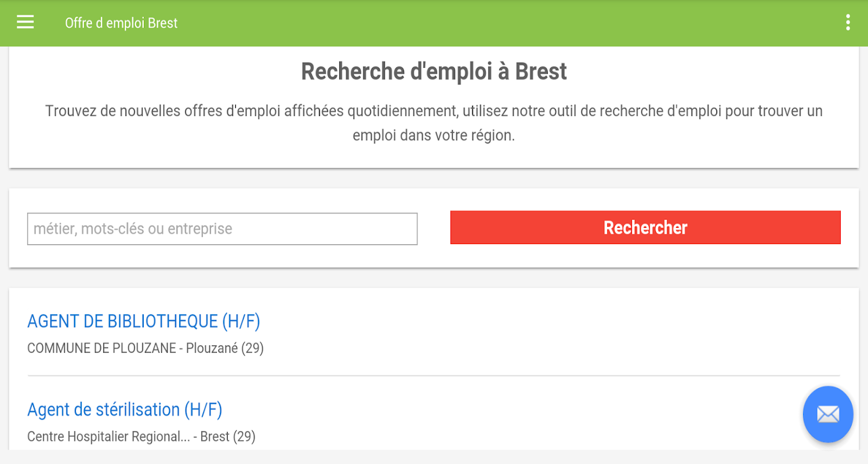Click the gap between search field and Rechercher
The width and height of the screenshot is (868, 464).
click(x=434, y=228)
